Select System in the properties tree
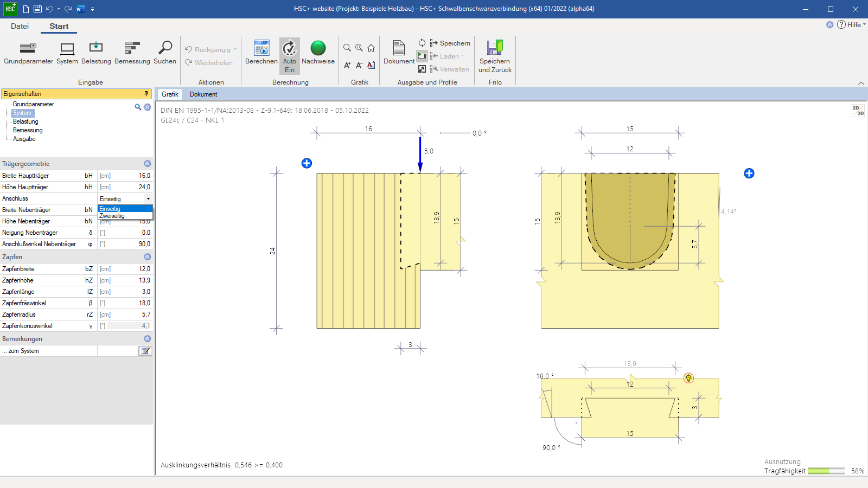868x488 pixels. 22,113
